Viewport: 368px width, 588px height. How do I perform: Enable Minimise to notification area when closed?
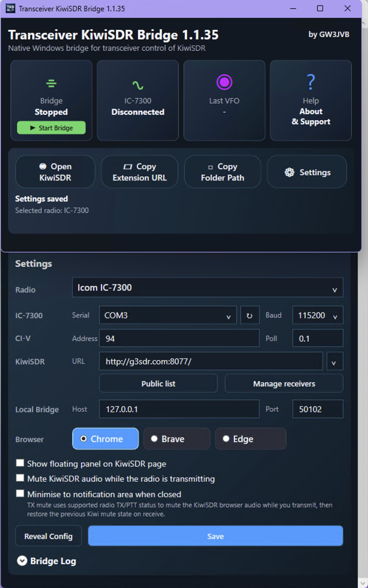20,493
